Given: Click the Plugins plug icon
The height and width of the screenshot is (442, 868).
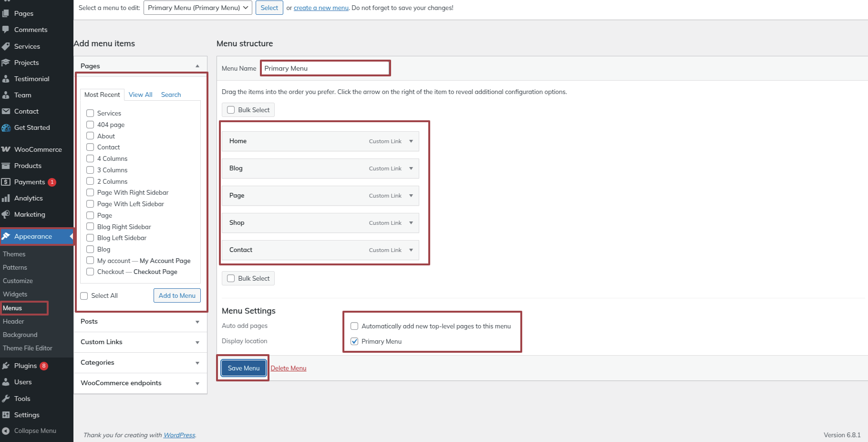Looking at the screenshot, I should coord(6,366).
